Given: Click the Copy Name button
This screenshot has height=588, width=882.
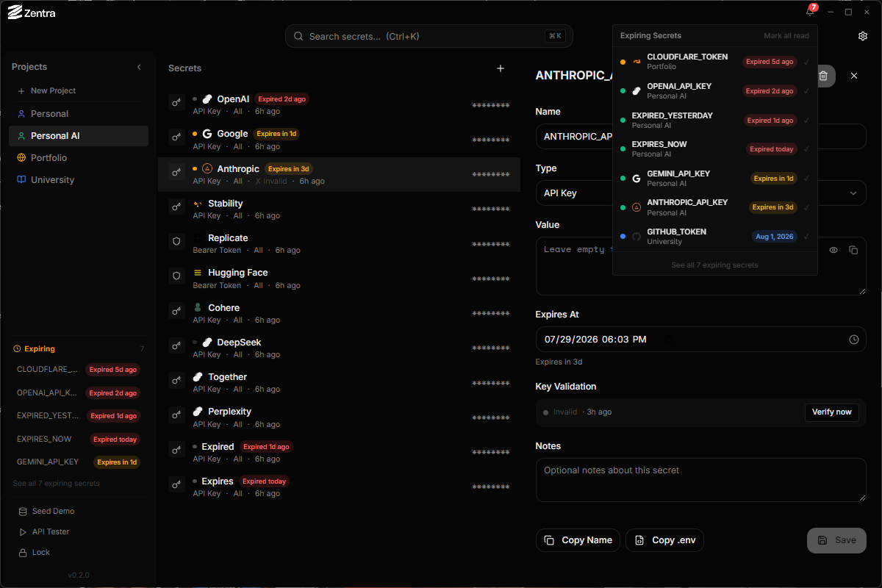Looking at the screenshot, I should point(578,540).
